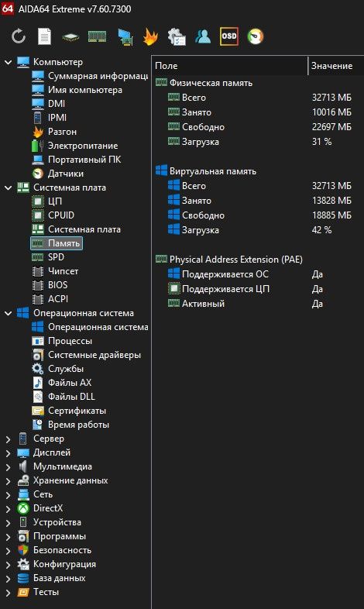
Task: Collapse the Операционная система parent node
Action: pos(9,313)
